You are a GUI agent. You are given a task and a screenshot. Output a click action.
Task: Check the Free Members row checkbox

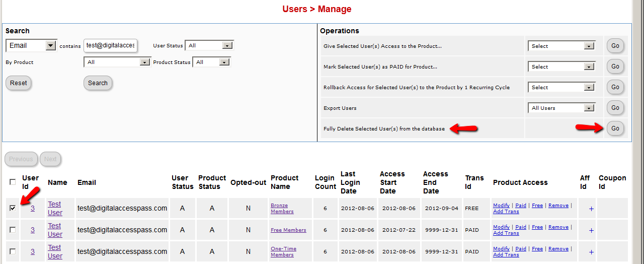click(13, 230)
